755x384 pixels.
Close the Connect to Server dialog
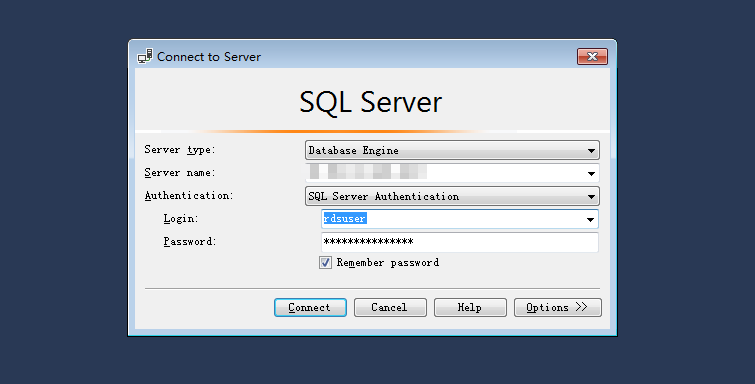pyautogui.click(x=592, y=56)
